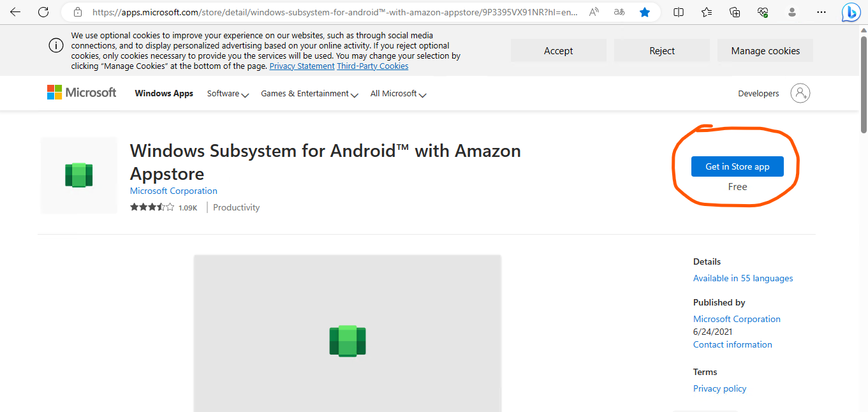868x412 pixels.
Task: Open the Bing Copilot sidebar icon
Action: coord(851,12)
